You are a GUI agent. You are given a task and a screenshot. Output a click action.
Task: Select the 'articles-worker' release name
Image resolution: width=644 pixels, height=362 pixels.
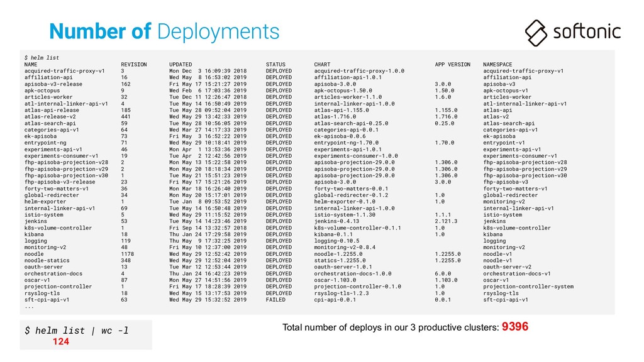48,97
